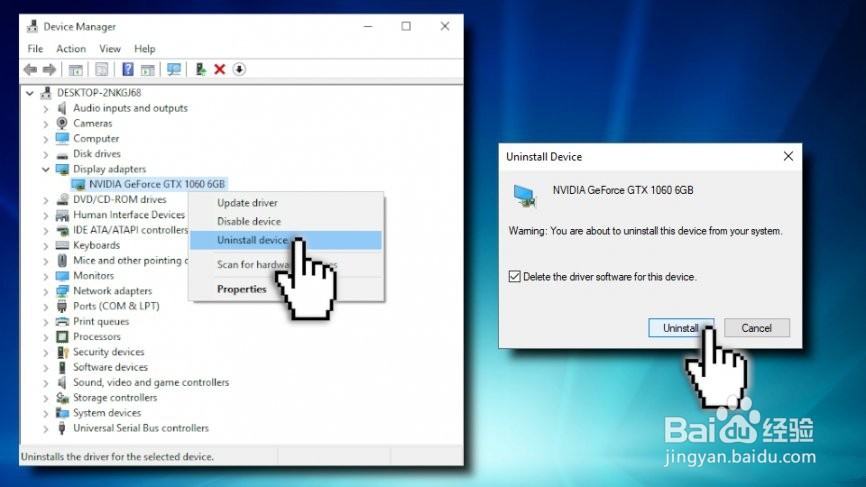Expand the Cameras category
The image size is (866, 487).
coord(46,124)
